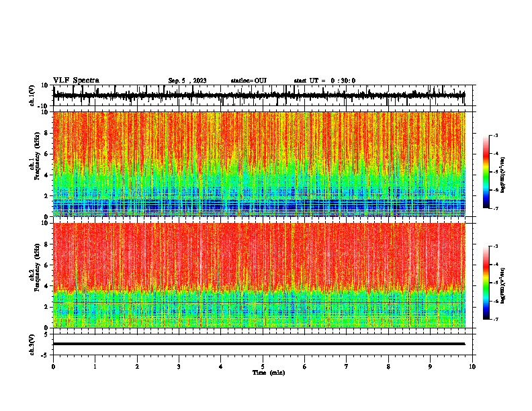
Task: Click the "2" kHz tick of ch.2 spectrogram
Action: click(46, 307)
